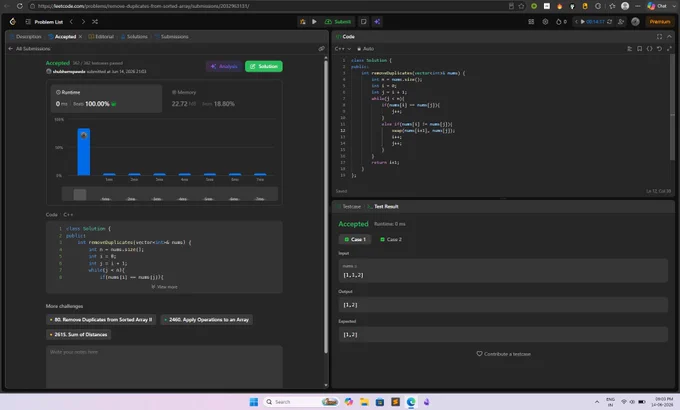This screenshot has height=410, width=680.
Task: Bookmark the page with star icon
Action: tap(521, 6)
